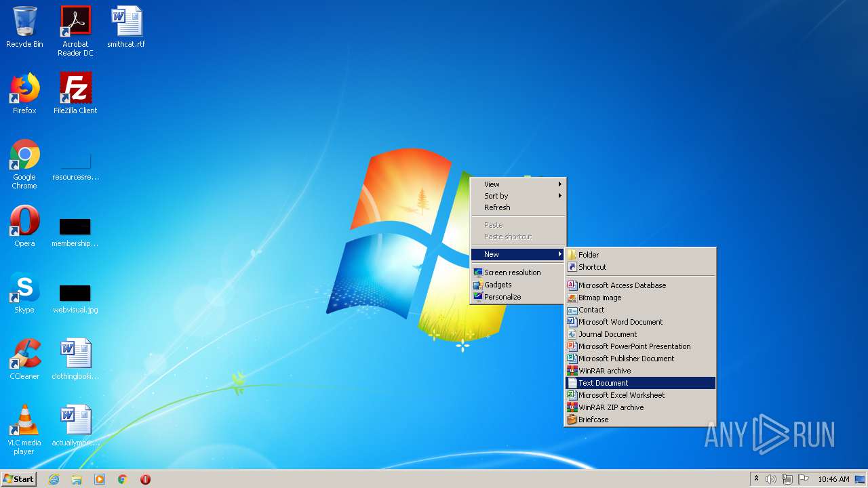Expand the Sort by submenu
Screen dimensions: 868x488
[518, 196]
